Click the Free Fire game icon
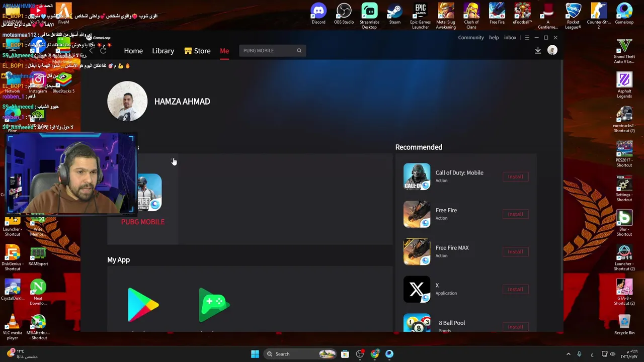 coord(417,214)
